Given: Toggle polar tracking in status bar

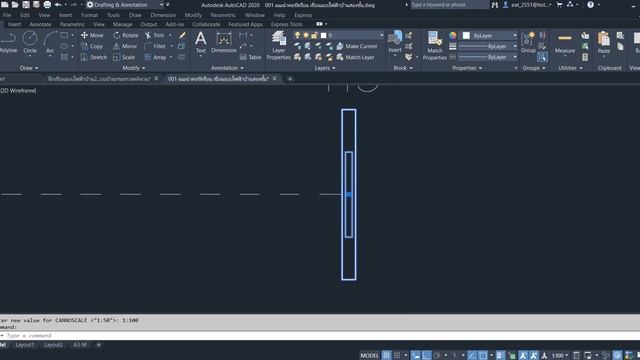Looking at the screenshot, I should click(x=437, y=356).
